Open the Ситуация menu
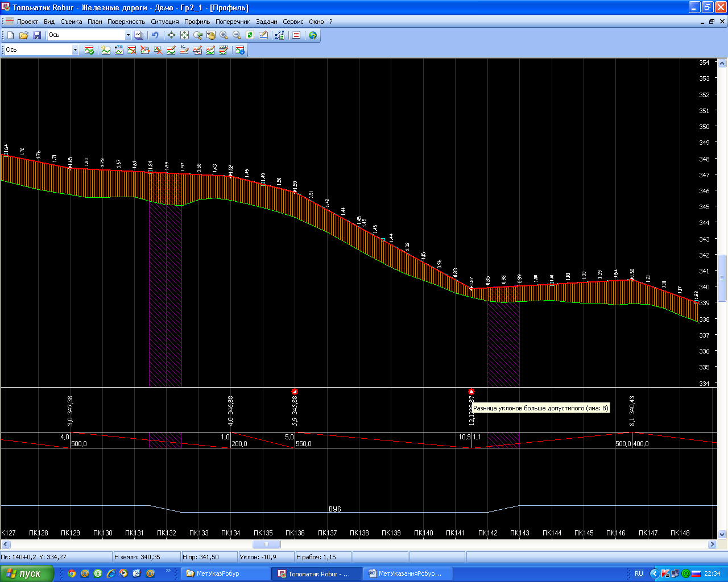The image size is (728, 582). tap(165, 22)
